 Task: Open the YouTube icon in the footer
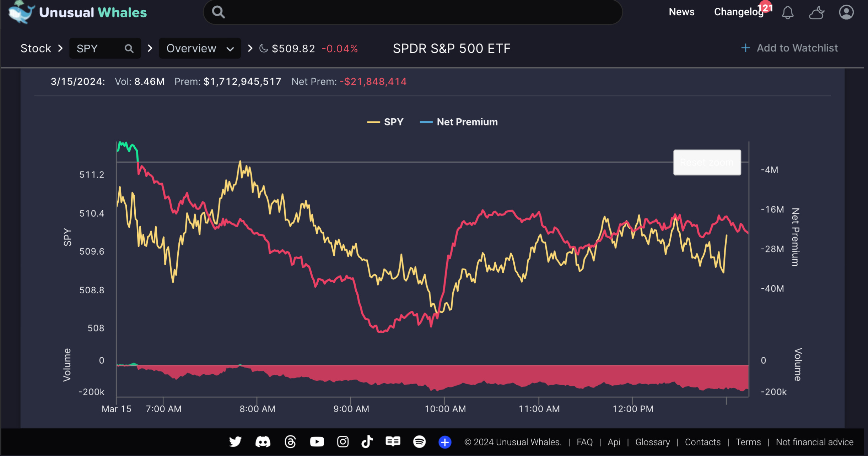click(x=317, y=442)
